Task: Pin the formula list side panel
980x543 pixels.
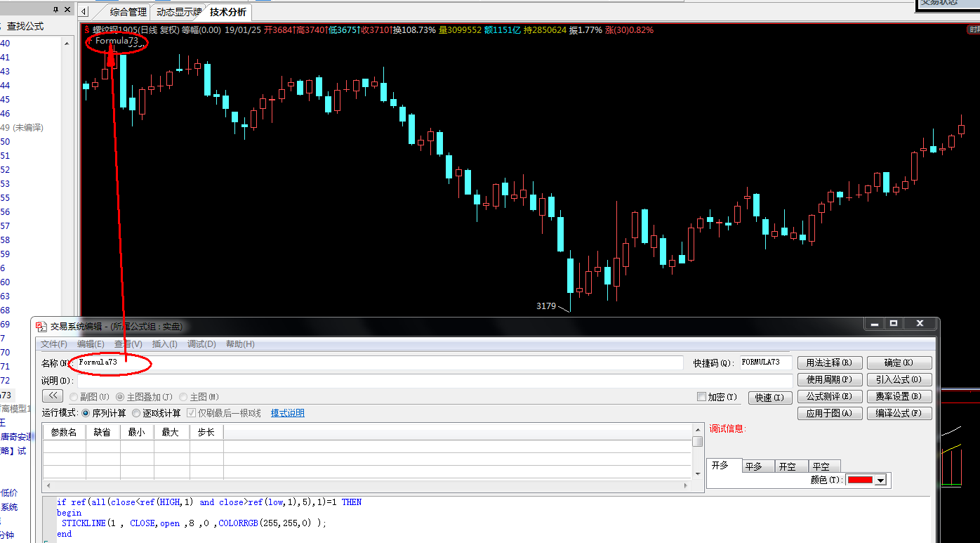Action: pyautogui.click(x=56, y=9)
